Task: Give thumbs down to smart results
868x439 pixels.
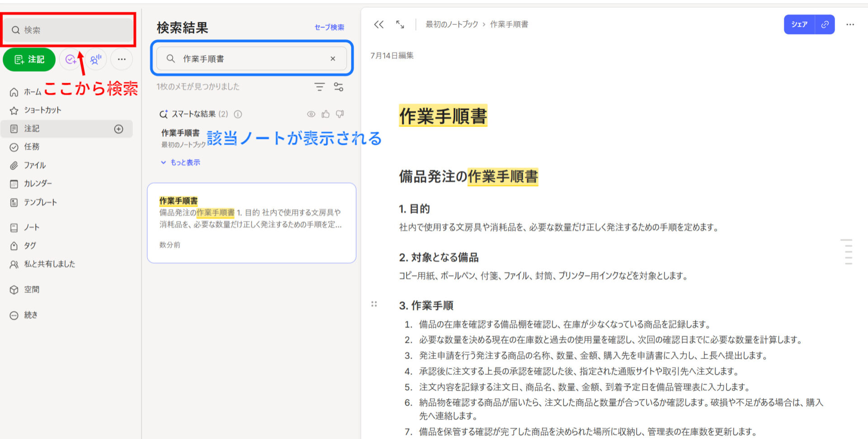Action: (340, 114)
